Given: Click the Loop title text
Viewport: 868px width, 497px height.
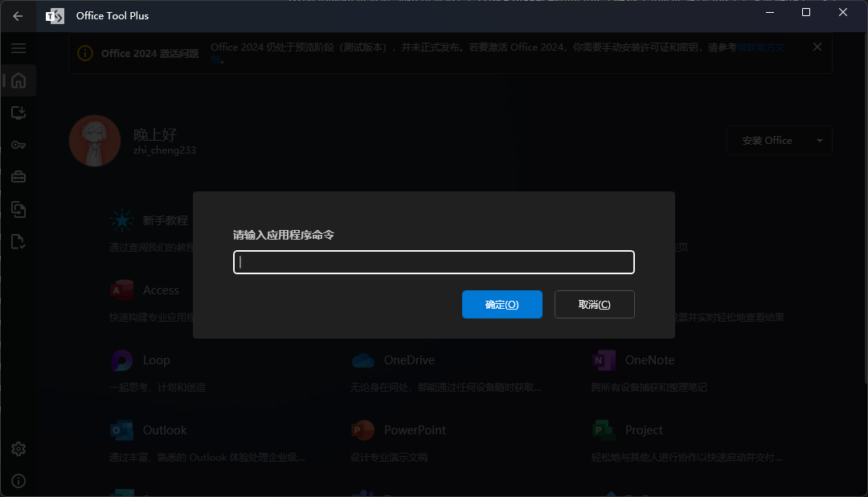Looking at the screenshot, I should coord(156,360).
